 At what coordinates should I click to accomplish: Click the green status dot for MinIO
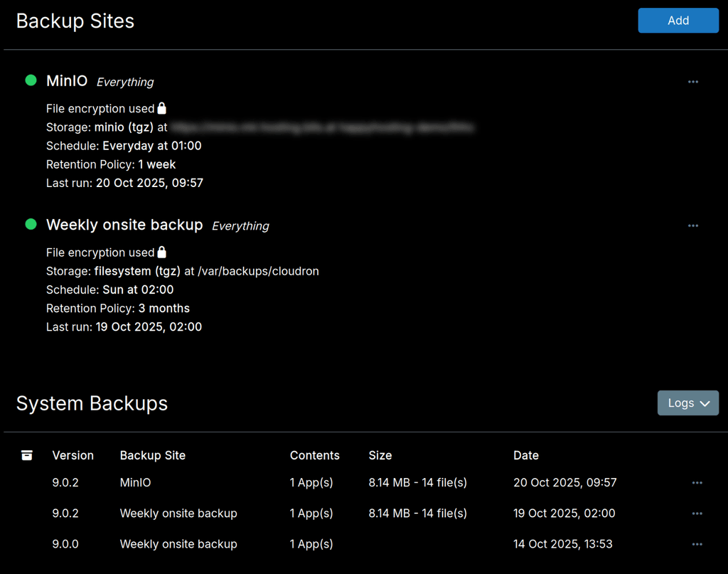(x=31, y=80)
